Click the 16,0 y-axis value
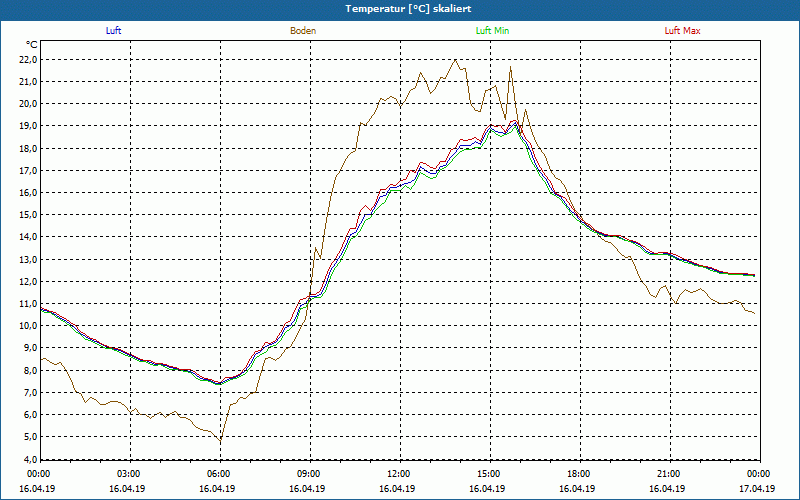Viewport: 800px width, 500px height. click(28, 193)
